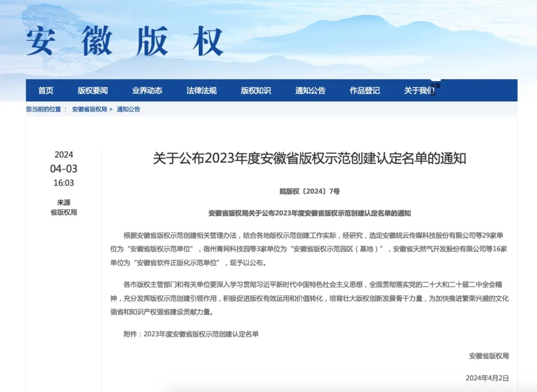Click the breadcrumb label 您当前的位置

(43, 109)
